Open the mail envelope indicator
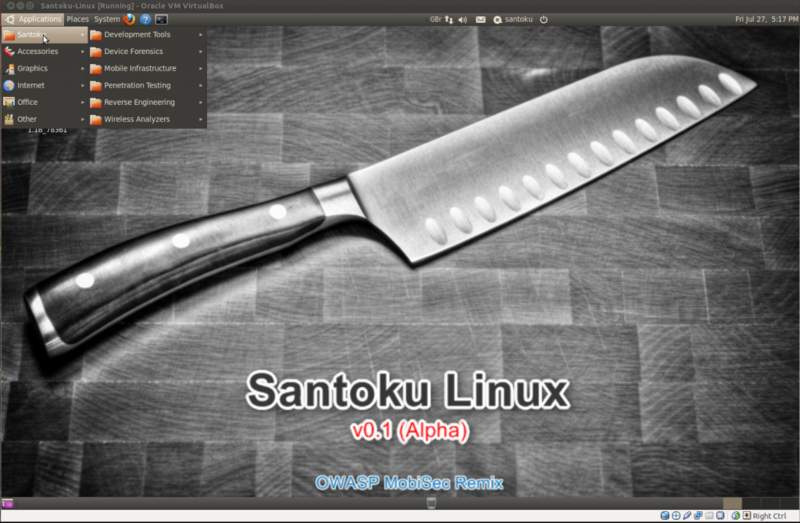The width and height of the screenshot is (800, 523). pyautogui.click(x=481, y=19)
